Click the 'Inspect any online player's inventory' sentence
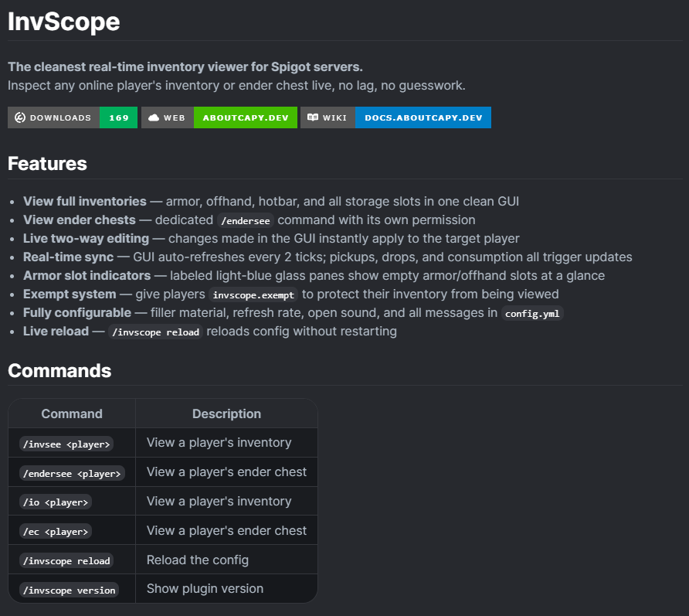689x616 pixels. pos(236,85)
